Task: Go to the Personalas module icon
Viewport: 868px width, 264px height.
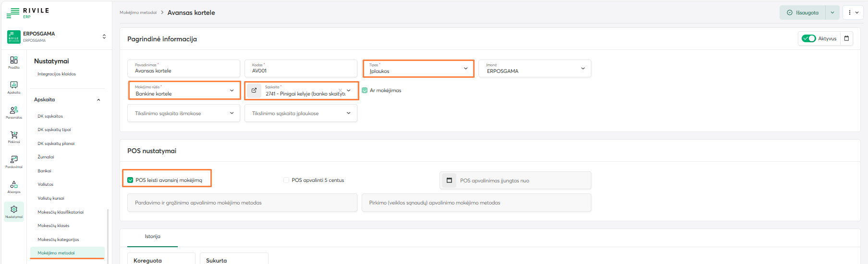Action: [14, 111]
